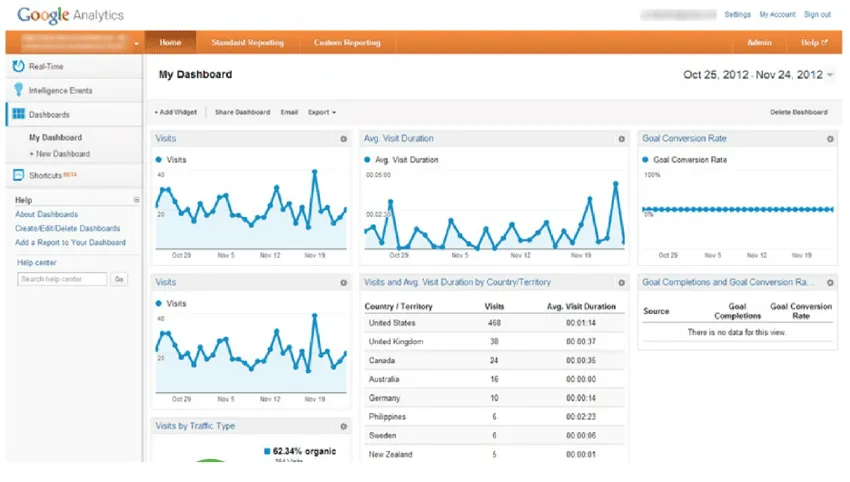Screen dimensions: 850x482
Task: Open settings gear of top Visits widget
Action: click(x=344, y=139)
